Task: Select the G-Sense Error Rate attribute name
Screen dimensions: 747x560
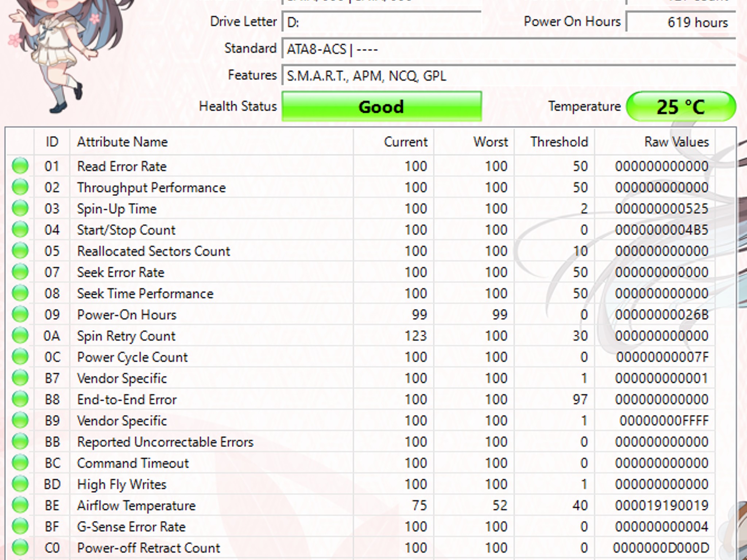Action: [131, 527]
